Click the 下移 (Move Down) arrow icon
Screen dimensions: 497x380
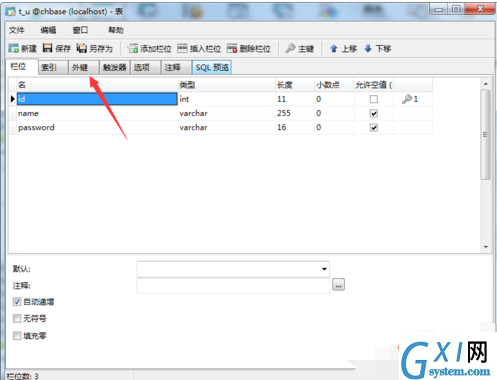pos(368,49)
